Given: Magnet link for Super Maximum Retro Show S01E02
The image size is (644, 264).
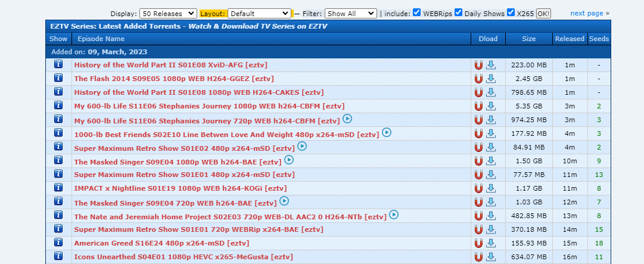Looking at the screenshot, I should point(478,147).
